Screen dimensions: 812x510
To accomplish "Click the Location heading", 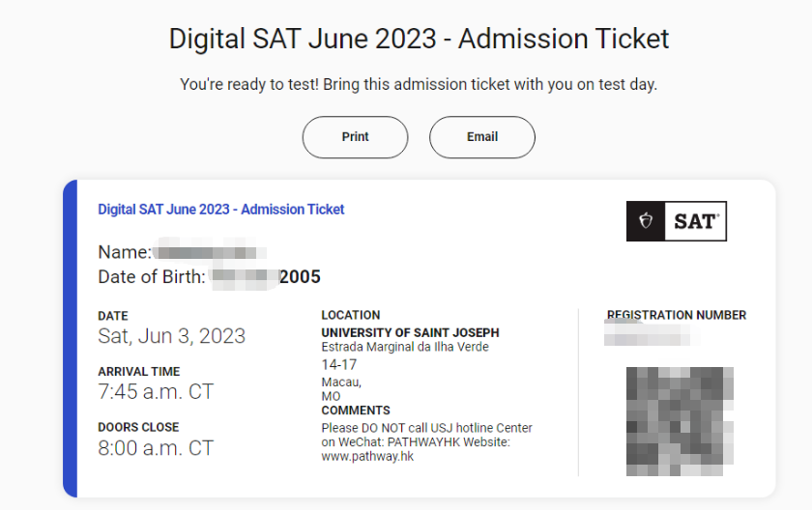I will [x=351, y=315].
